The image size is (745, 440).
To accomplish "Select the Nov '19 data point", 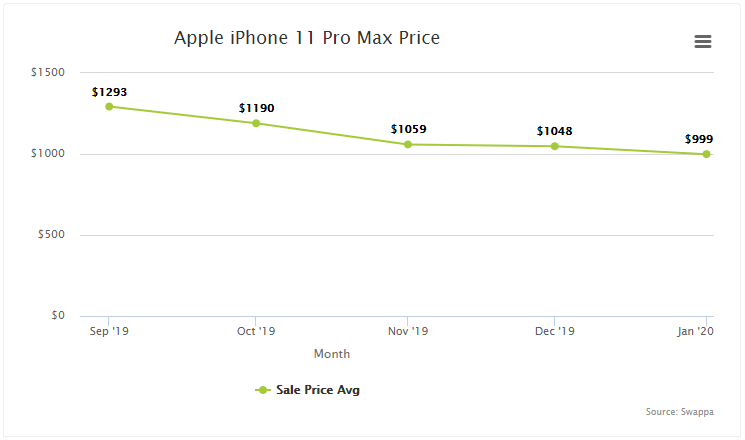I will (408, 144).
